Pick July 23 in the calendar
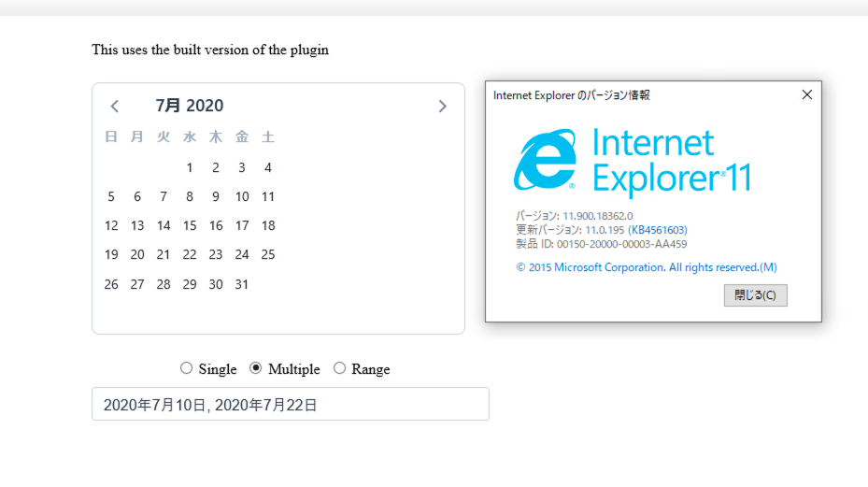This screenshot has height=487, width=868. click(x=216, y=254)
